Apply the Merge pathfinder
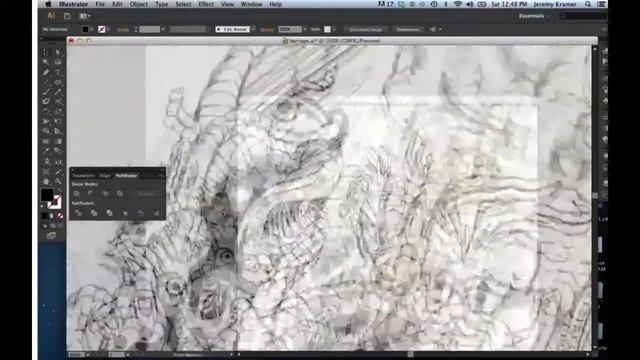The height and width of the screenshot is (360, 640). pyautogui.click(x=109, y=213)
